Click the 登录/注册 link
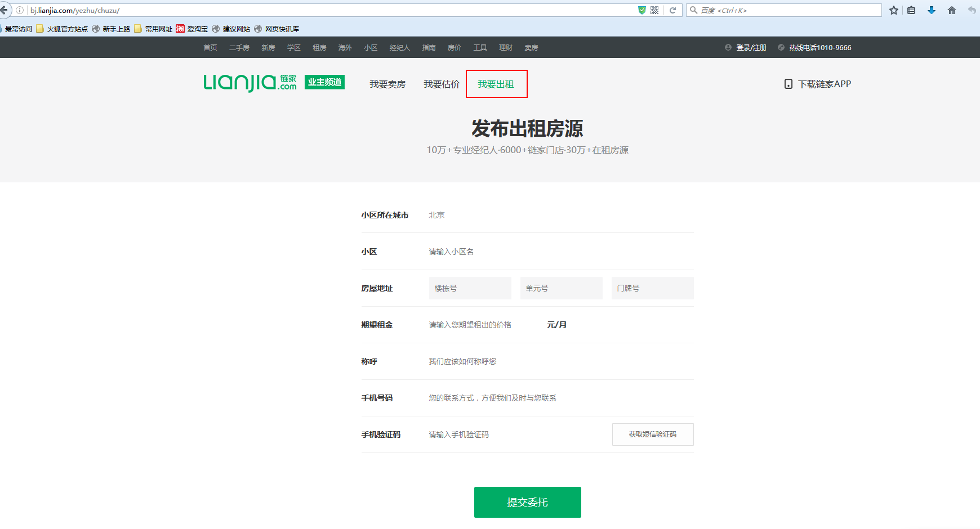 (x=751, y=48)
